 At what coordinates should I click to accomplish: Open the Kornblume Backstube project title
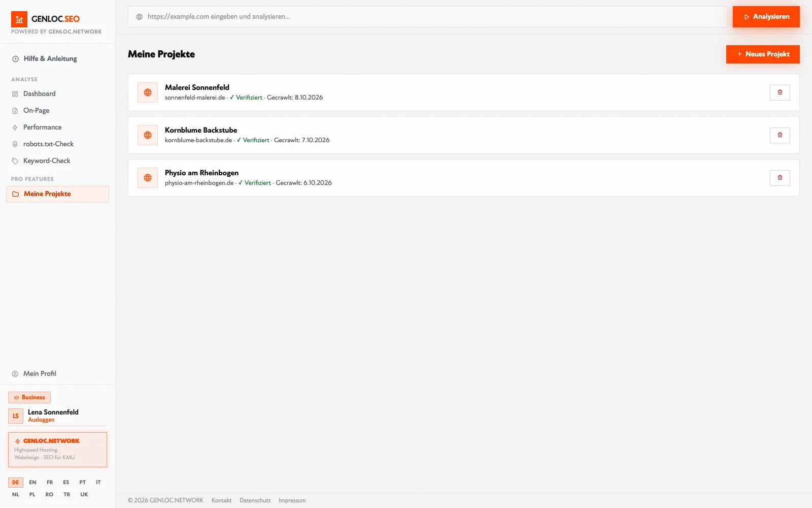[x=201, y=130]
